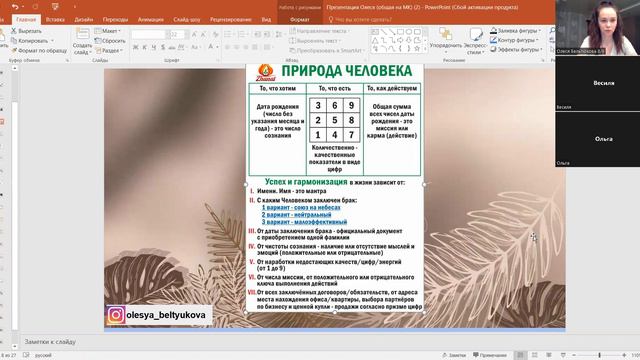Clear all formatting icon
This screenshot has width=640, height=360.
[216, 35]
